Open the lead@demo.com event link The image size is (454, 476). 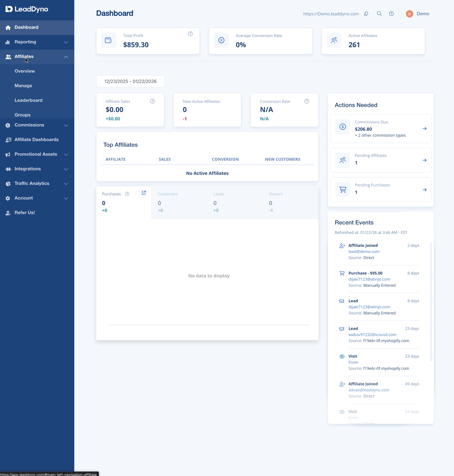click(364, 252)
